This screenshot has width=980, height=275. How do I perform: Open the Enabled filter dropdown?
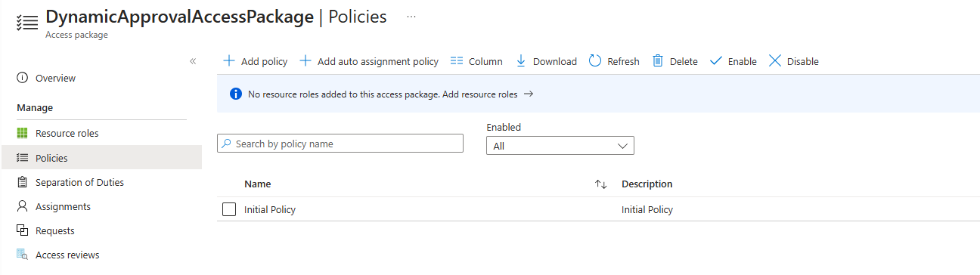(560, 146)
